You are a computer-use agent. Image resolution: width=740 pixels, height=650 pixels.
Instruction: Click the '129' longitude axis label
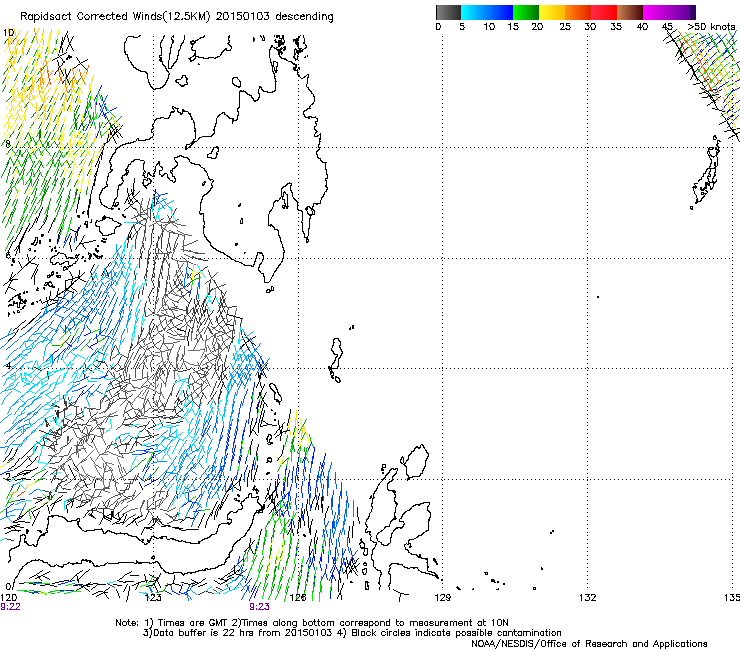pyautogui.click(x=443, y=598)
